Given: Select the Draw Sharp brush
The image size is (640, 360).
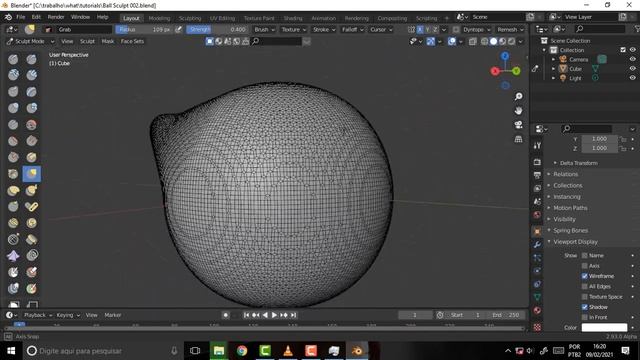Looking at the screenshot, I should click(x=31, y=59).
